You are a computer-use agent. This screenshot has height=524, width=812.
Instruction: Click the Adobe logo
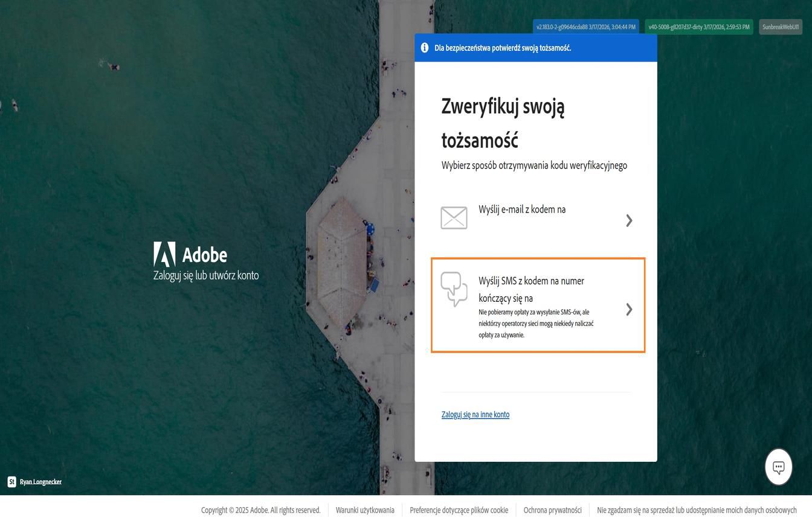pos(164,254)
